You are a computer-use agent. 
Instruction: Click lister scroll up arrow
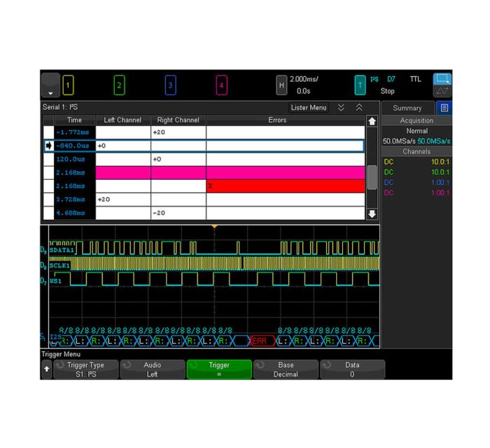coord(372,121)
